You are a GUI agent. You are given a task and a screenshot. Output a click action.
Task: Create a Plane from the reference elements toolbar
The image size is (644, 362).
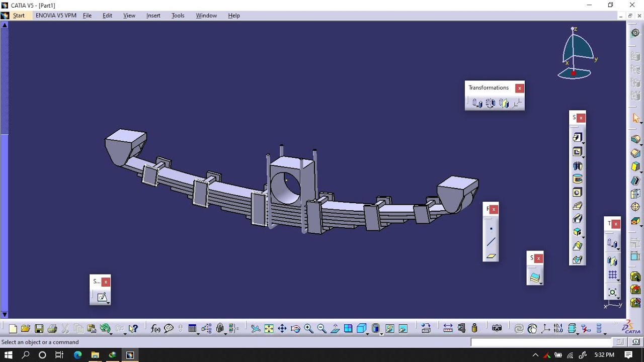(x=491, y=256)
